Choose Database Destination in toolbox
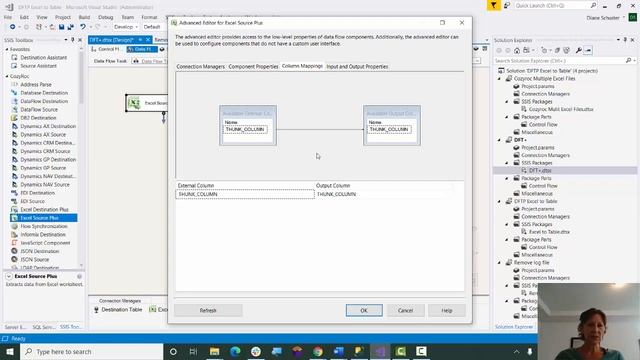This screenshot has width=640, height=360. pos(44,93)
